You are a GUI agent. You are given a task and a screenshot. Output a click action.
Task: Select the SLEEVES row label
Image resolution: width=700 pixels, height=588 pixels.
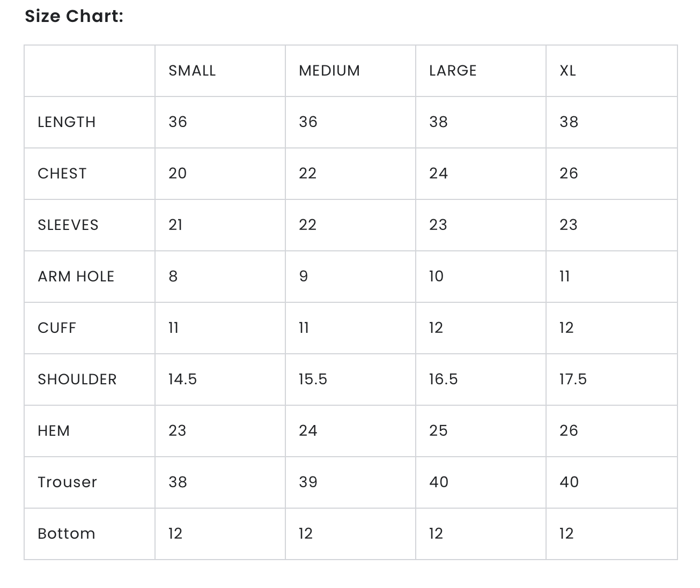coord(68,225)
